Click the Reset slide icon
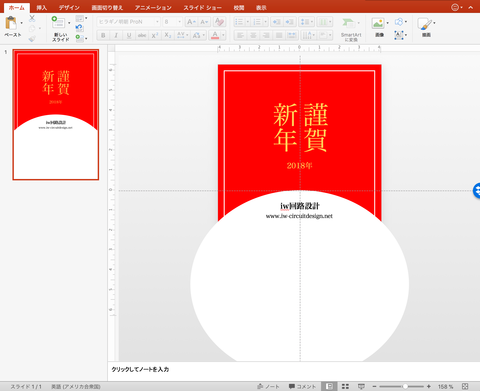Screen dimensions: 480x391 [x=79, y=28]
